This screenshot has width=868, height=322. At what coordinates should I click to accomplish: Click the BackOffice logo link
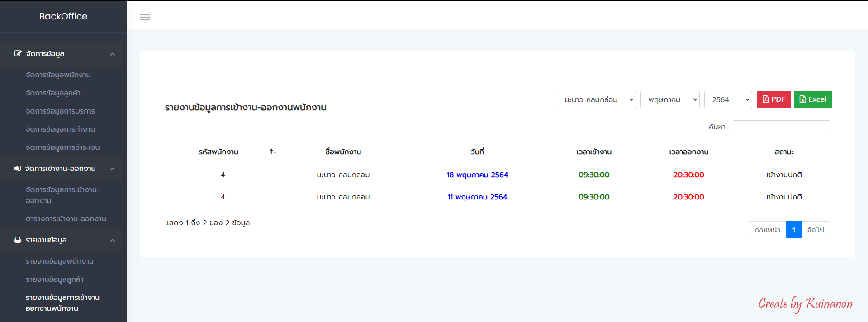[63, 16]
